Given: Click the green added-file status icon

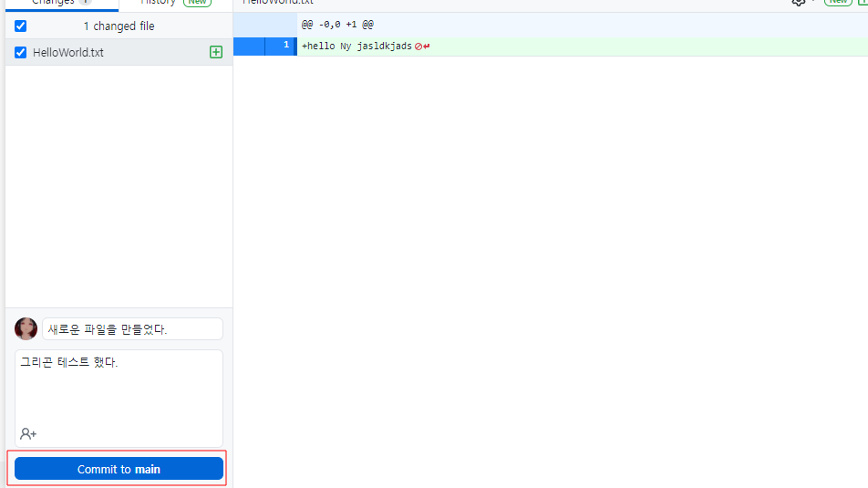Looking at the screenshot, I should point(216,52).
